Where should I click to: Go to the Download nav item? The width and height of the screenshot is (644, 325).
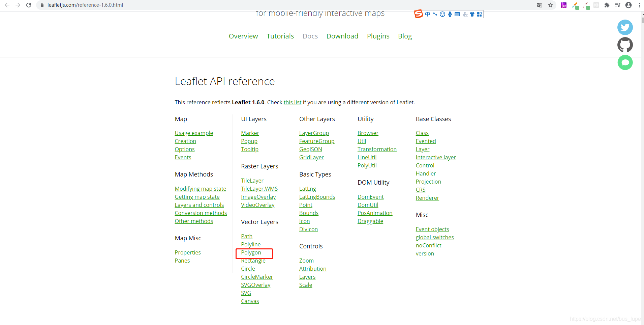[342, 36]
